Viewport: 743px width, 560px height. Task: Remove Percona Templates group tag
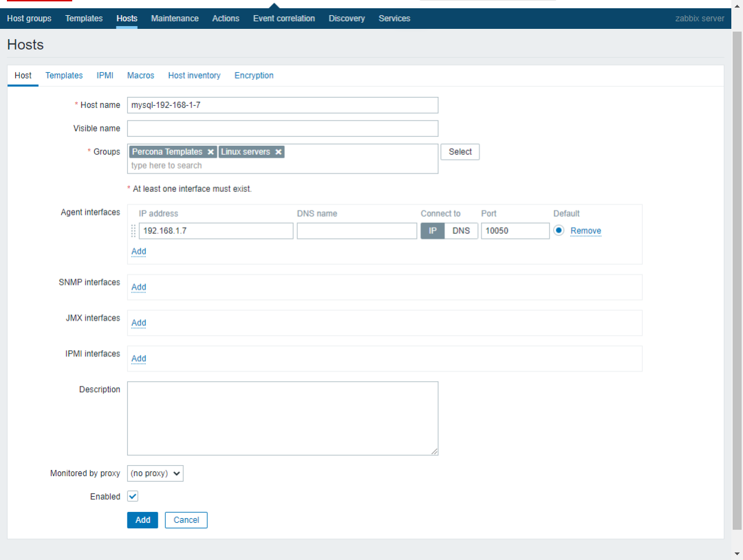click(211, 152)
